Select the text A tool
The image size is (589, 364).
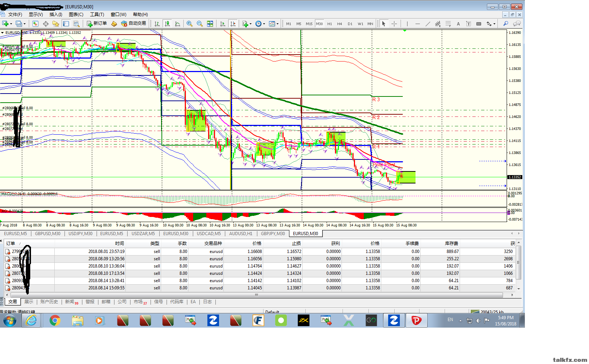(458, 24)
